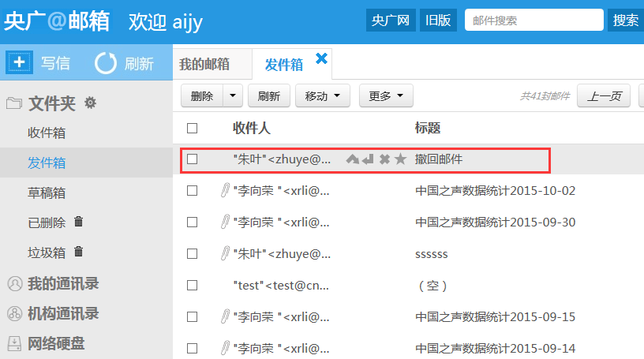644x359 pixels.
Task: Click the 搜索 search button
Action: coord(626,20)
